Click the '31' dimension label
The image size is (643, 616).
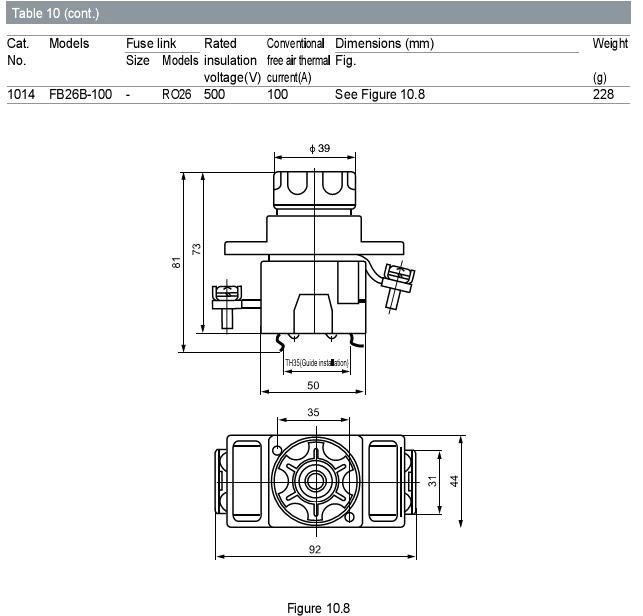coord(432,481)
